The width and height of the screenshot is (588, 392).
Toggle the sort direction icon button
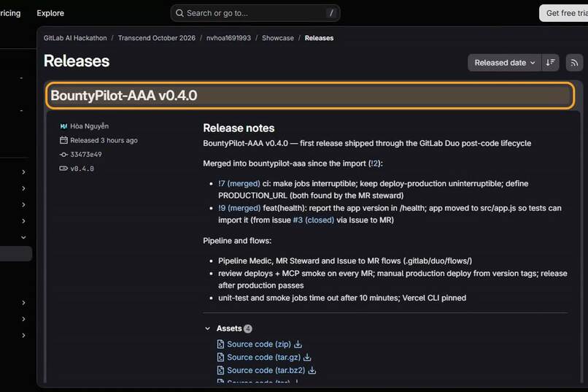[x=550, y=63]
